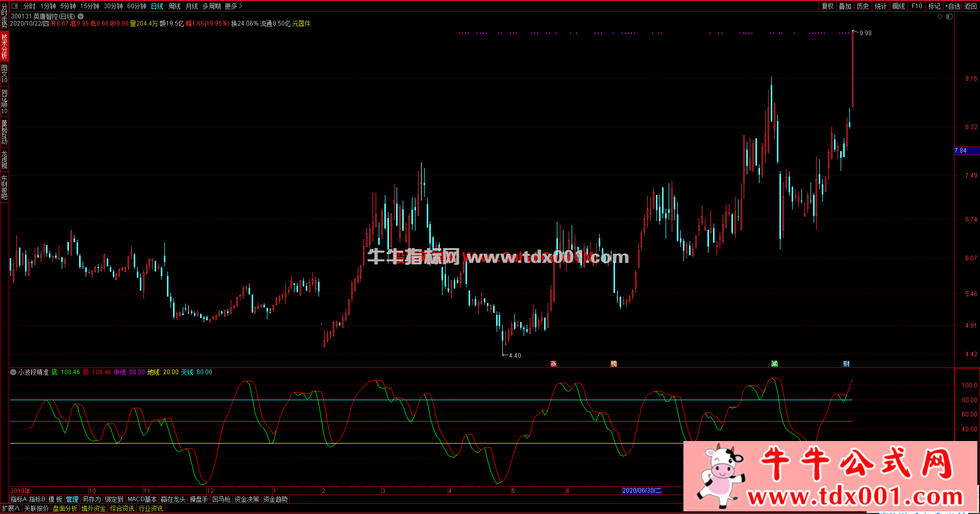Open 模板 tab
Image resolution: width=980 pixels, height=514 pixels.
click(55, 499)
